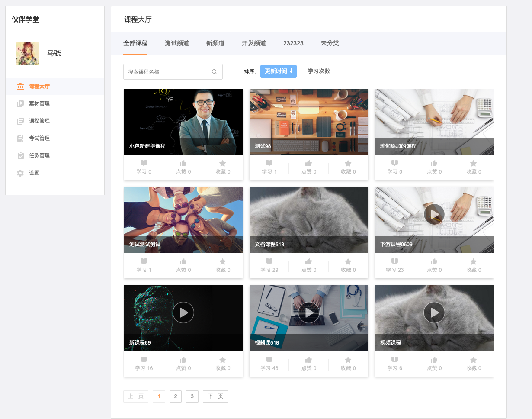Open the 测试98 course thumbnail

tap(309, 122)
